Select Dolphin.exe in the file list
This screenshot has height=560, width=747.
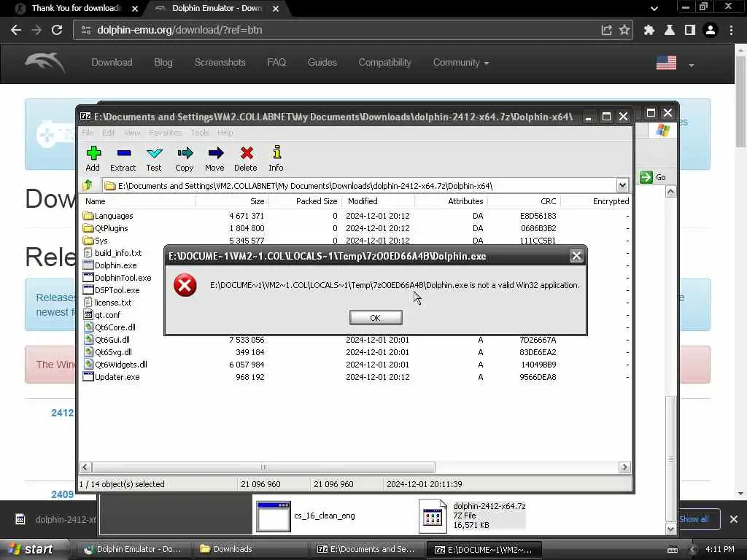click(x=110, y=265)
